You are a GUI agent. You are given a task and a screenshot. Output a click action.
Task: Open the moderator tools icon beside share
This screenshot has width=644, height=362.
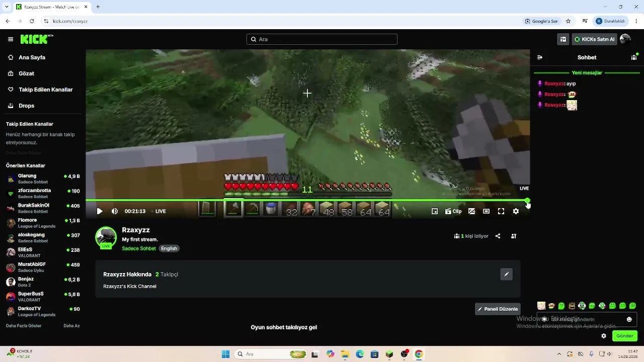point(514,236)
